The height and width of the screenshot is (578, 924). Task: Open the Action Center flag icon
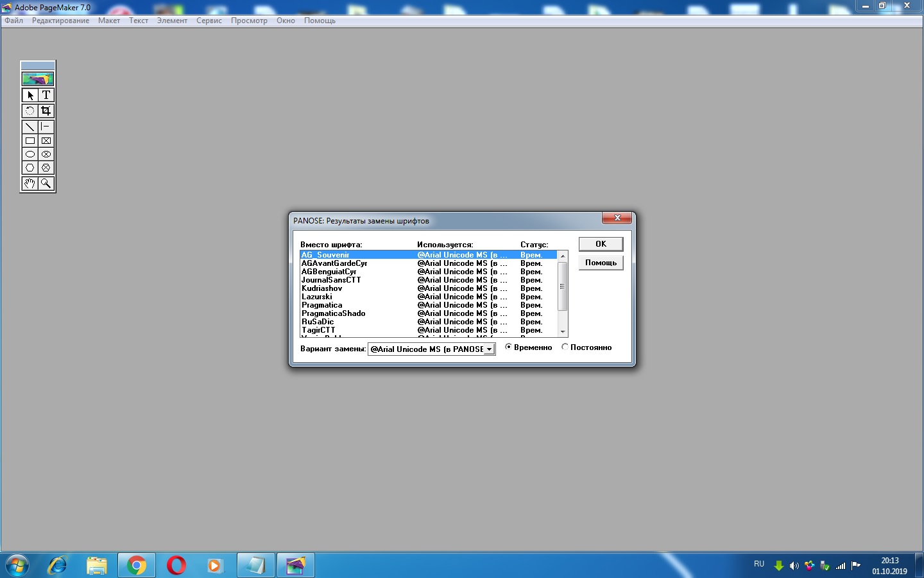point(855,566)
